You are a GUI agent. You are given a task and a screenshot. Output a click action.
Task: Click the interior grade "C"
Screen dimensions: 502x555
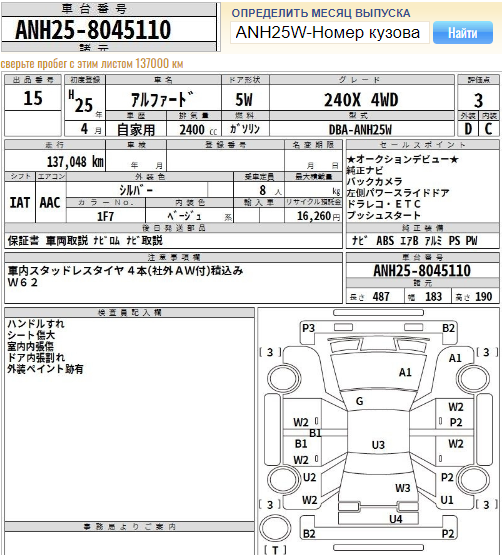click(489, 129)
